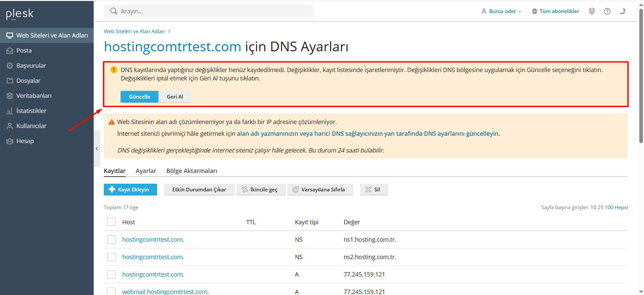Toggle dark mode moon icon
The width and height of the screenshot is (644, 295).
(622, 11)
